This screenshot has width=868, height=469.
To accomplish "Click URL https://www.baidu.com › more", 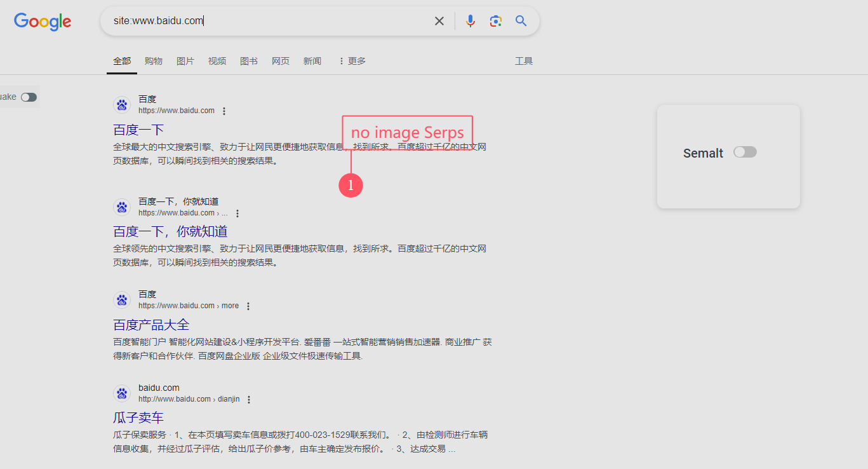I will 189,306.
